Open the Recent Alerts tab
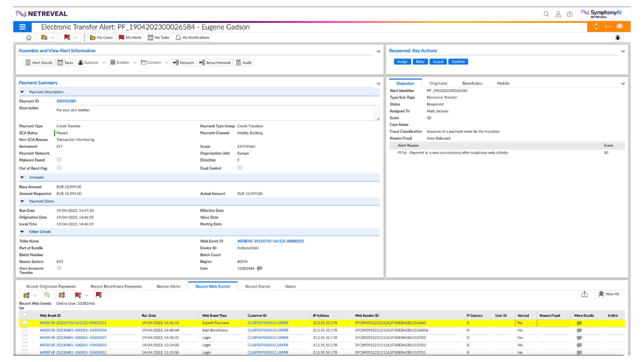The image size is (644, 362). [168, 287]
